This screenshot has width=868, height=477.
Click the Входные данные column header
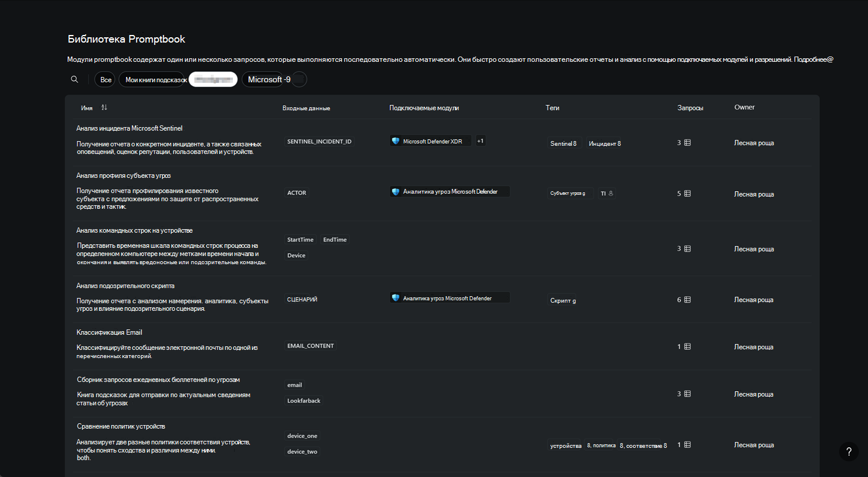[306, 108]
